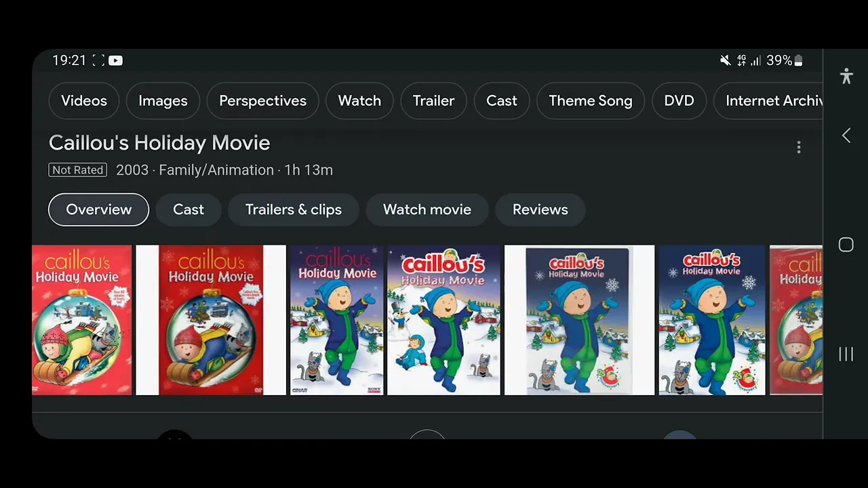Tap the screenshot frame status icon

pos(98,60)
